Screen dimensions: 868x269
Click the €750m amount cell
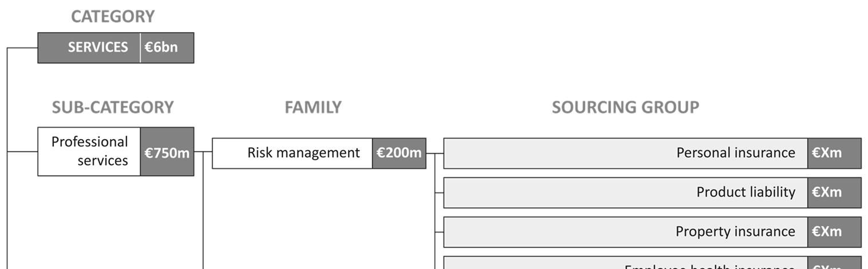point(167,151)
